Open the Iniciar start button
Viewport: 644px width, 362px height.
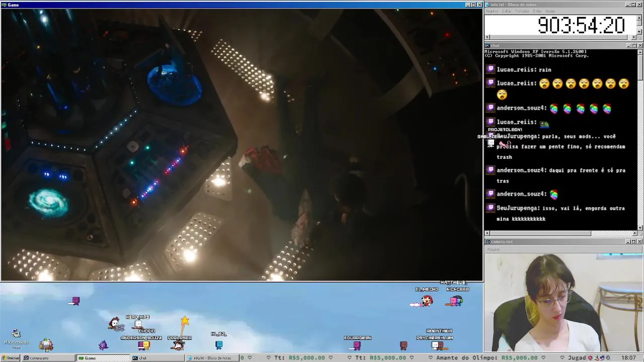coord(10,358)
